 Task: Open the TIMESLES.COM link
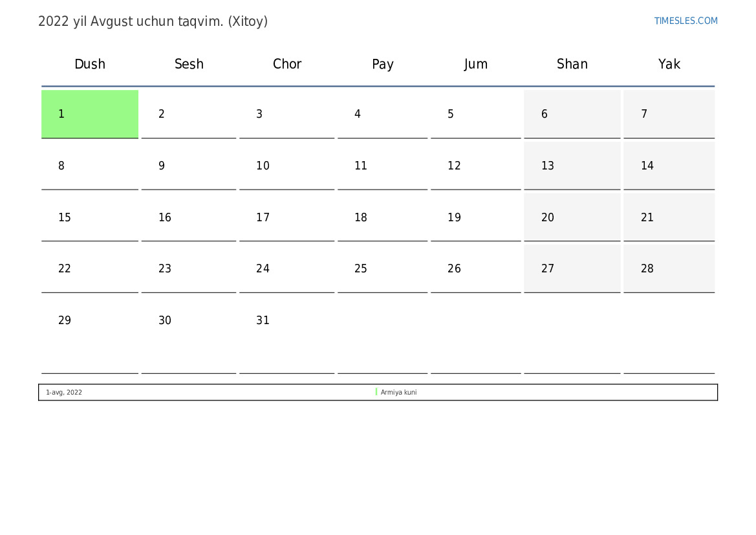click(686, 21)
